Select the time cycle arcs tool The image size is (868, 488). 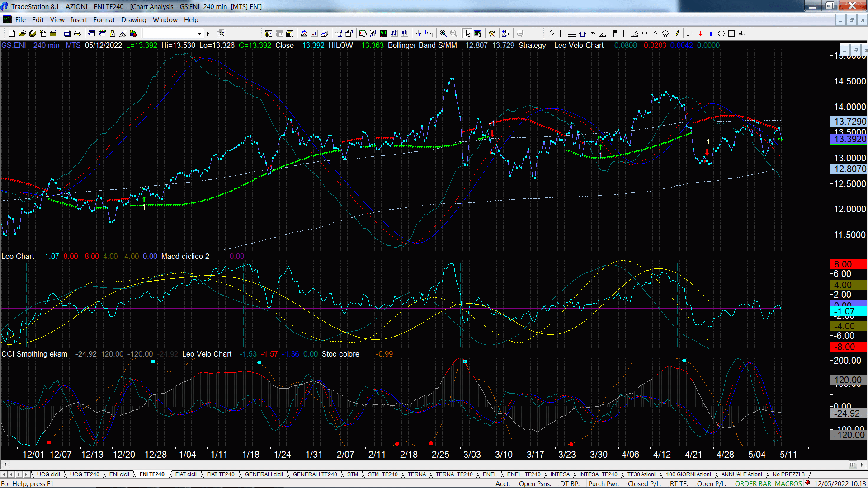pyautogui.click(x=665, y=33)
